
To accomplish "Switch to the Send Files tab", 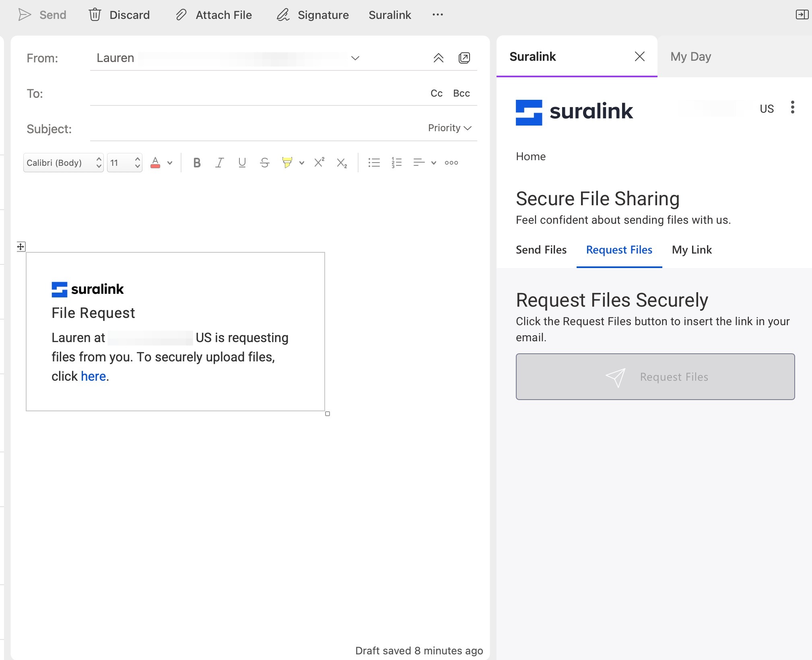I will pyautogui.click(x=541, y=250).
